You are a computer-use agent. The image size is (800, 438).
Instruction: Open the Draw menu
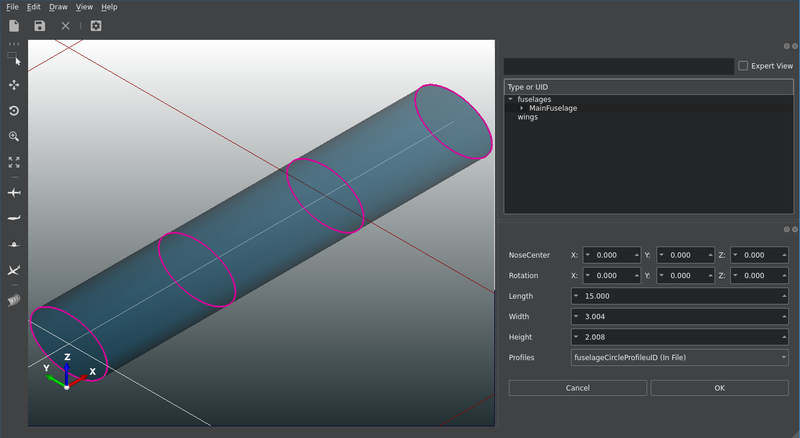[58, 7]
